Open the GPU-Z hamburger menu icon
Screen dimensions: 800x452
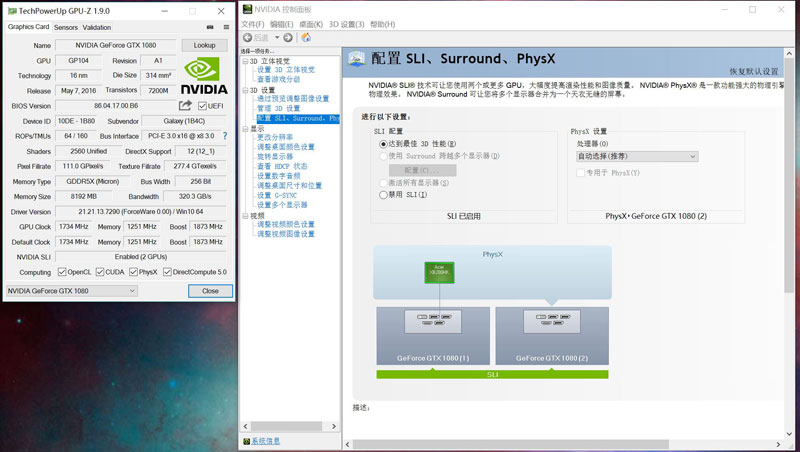click(226, 27)
